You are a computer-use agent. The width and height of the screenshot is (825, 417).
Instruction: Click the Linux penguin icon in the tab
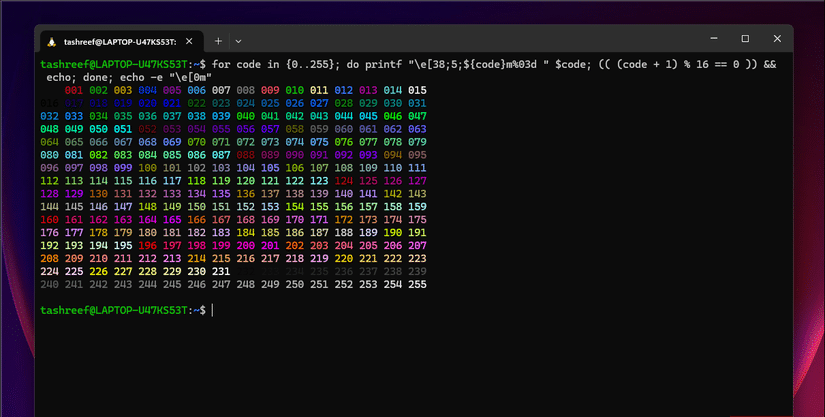(52, 42)
